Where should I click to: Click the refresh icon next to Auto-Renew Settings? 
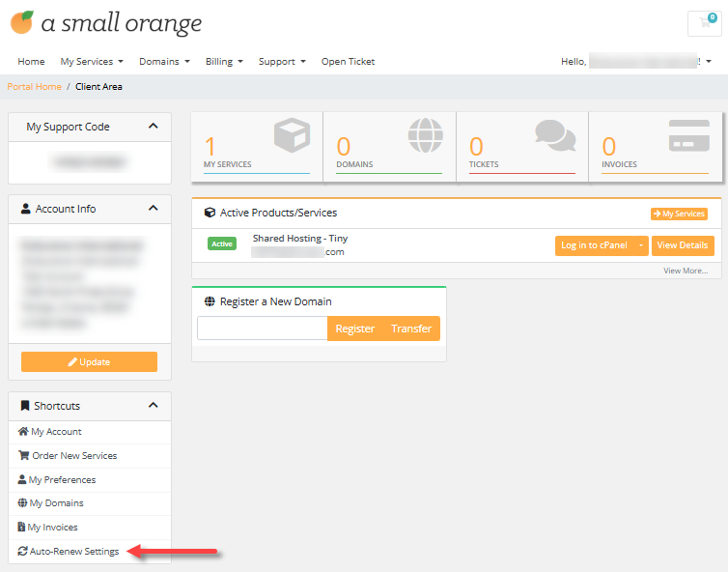[x=23, y=551]
